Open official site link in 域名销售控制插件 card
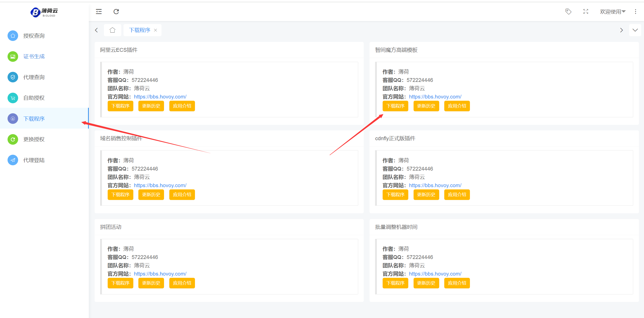Image resolution: width=644 pixels, height=318 pixels. (x=160, y=185)
